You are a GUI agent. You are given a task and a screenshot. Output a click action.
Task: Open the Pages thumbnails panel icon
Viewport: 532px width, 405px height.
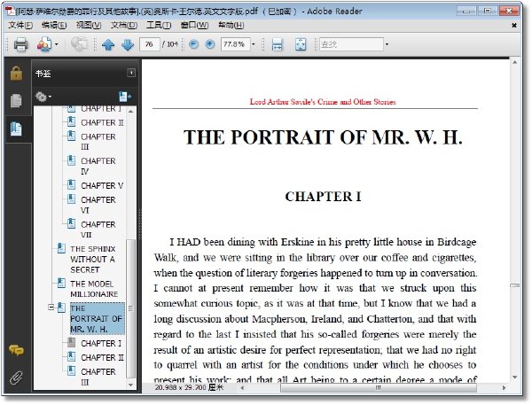[x=16, y=101]
